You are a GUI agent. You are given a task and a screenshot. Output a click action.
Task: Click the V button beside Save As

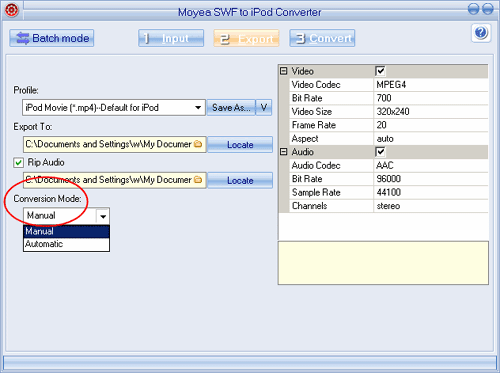[264, 108]
